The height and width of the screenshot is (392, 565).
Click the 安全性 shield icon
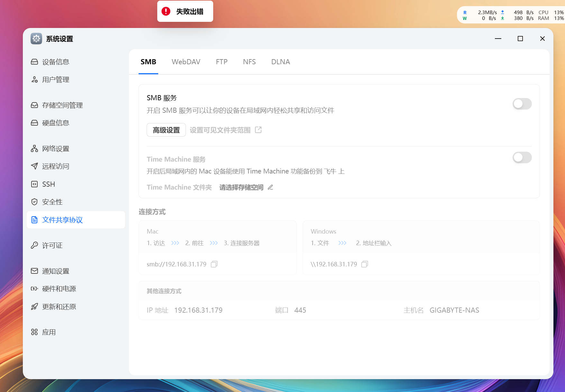[x=34, y=202]
